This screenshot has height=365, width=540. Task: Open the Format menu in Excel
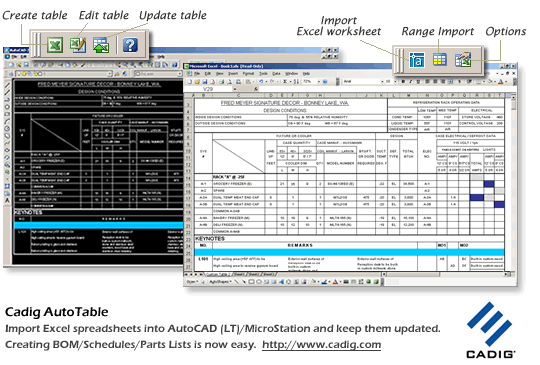pyautogui.click(x=248, y=73)
